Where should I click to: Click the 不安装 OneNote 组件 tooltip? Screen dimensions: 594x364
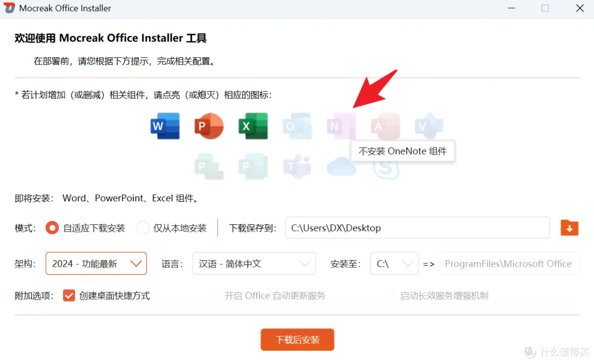(x=402, y=151)
